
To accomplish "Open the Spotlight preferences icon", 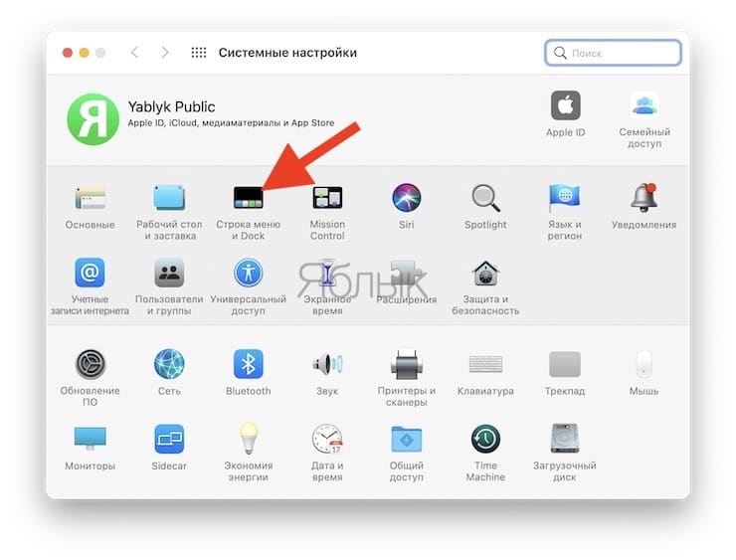I will coord(485,198).
